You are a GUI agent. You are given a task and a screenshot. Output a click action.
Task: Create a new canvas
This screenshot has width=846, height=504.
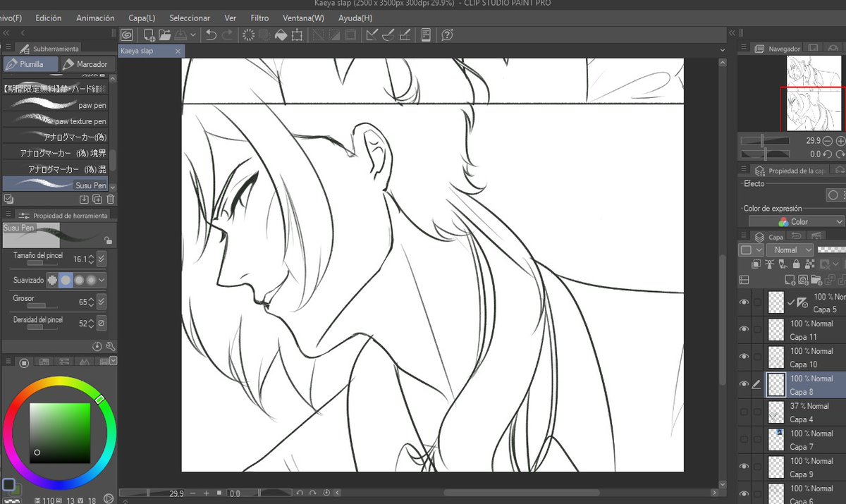click(149, 35)
